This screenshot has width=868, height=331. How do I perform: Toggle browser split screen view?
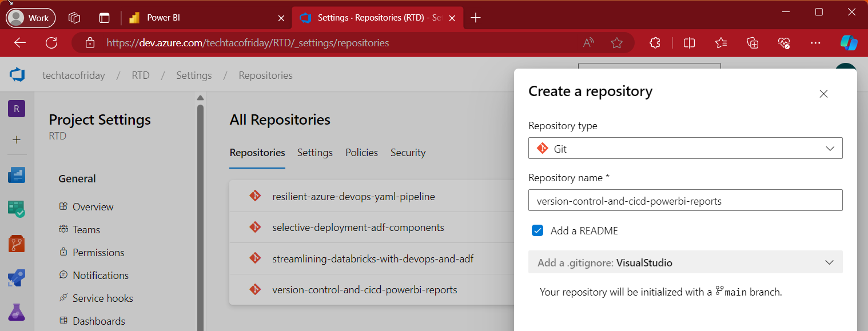(x=689, y=42)
